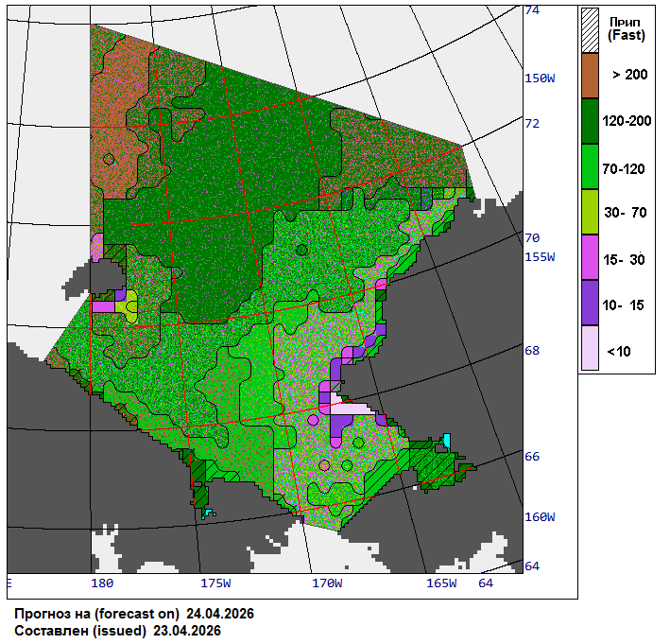Choose the purple 10-15 legend swatch
The height and width of the screenshot is (644, 670).
(591, 304)
